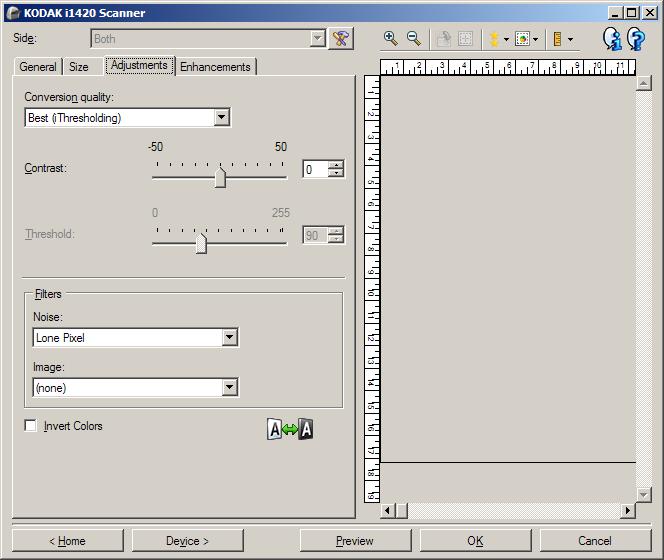
Task: Confirm settings with OK button
Action: click(475, 541)
